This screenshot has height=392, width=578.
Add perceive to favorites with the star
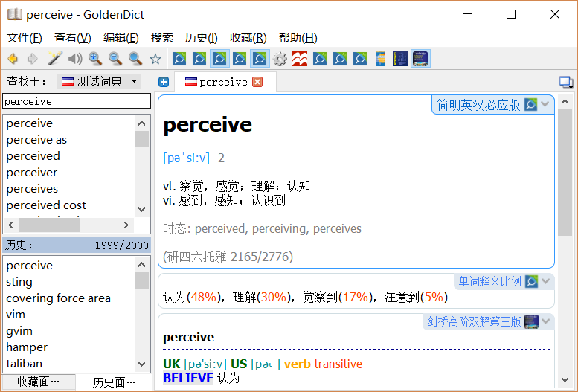[155, 59]
